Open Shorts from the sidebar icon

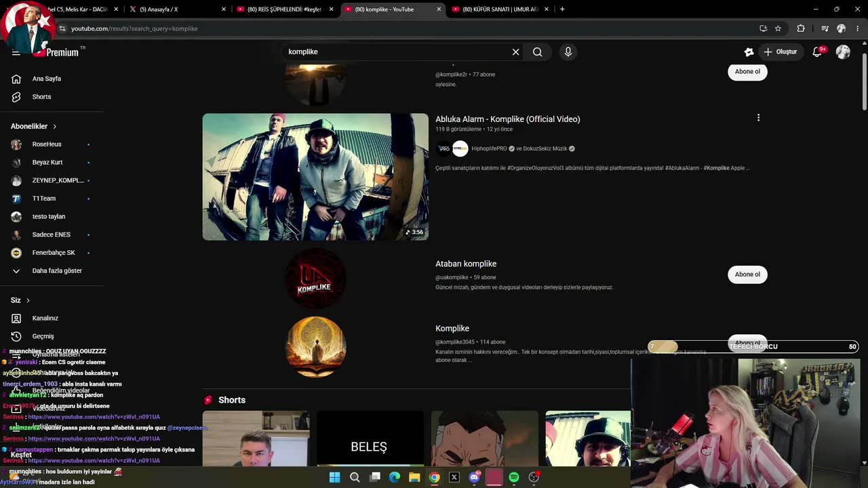pos(16,97)
